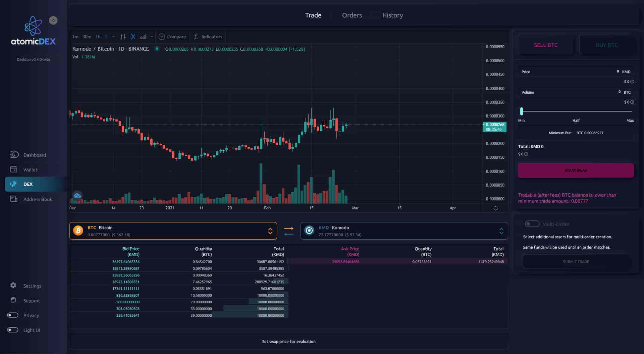Select bid row 36297.64065336
The image size is (644, 354).
click(x=179, y=262)
